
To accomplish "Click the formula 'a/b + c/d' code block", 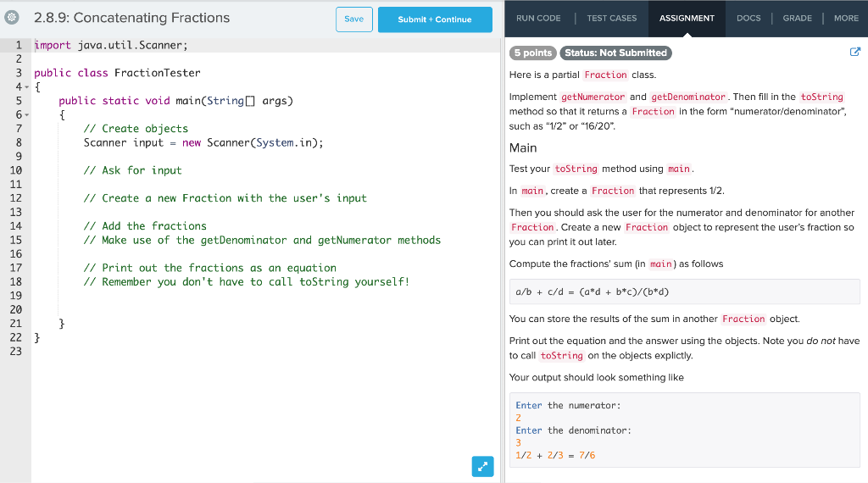I will click(x=684, y=292).
